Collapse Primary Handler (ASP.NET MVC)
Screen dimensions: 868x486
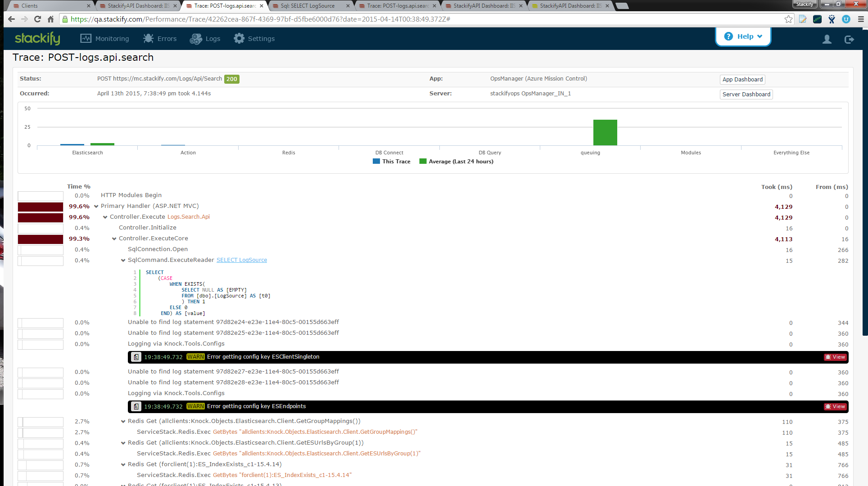point(96,207)
